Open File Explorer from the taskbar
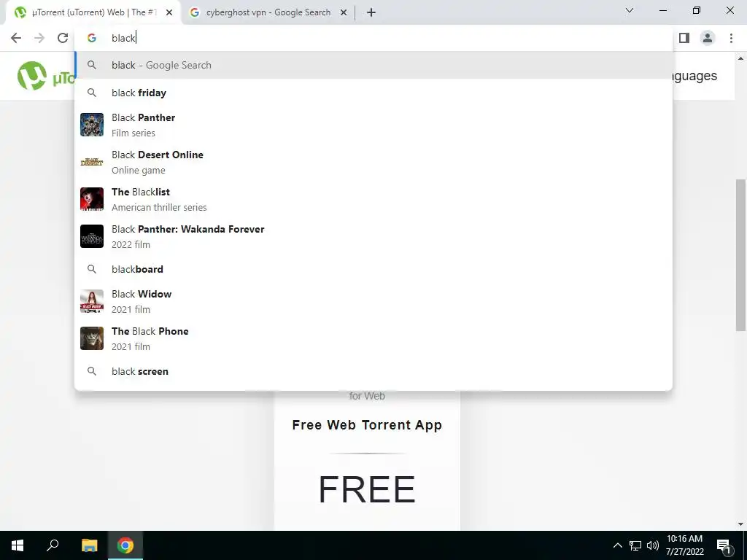 [89, 545]
